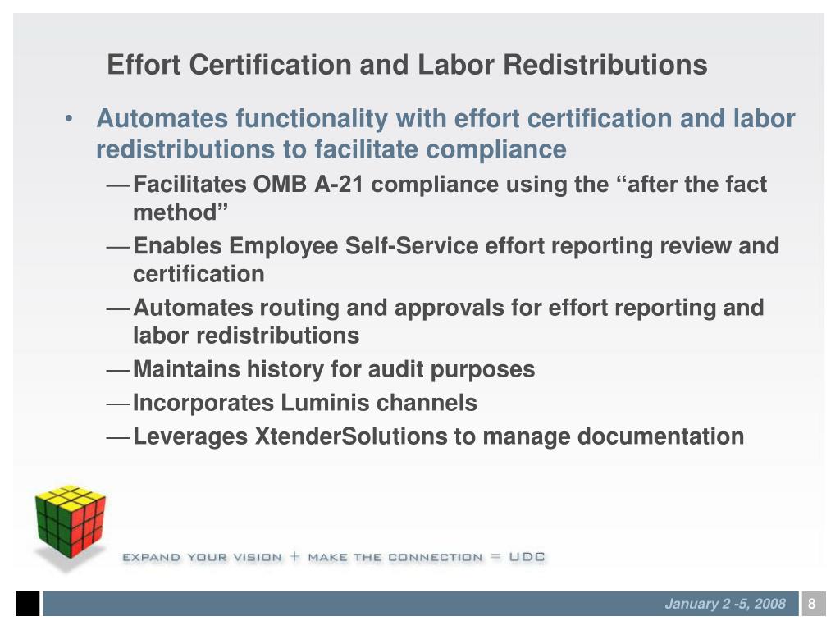Select the blue bullet 'Automates functionality with effort certification'
This screenshot has height=630, width=840.
tap(445, 134)
